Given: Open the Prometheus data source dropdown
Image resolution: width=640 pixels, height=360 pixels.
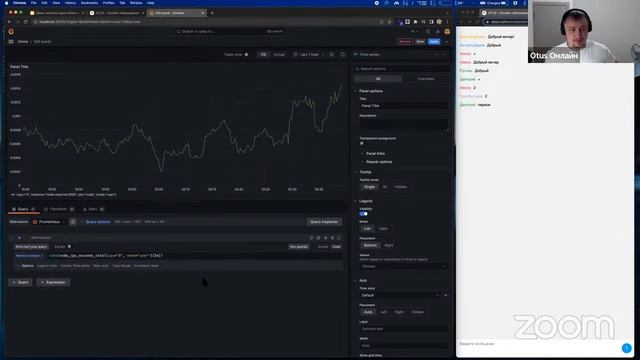Looking at the screenshot, I should (x=49, y=222).
